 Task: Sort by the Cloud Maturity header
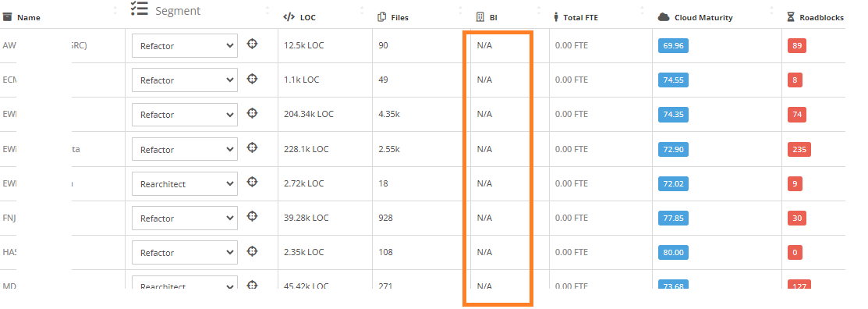[703, 17]
